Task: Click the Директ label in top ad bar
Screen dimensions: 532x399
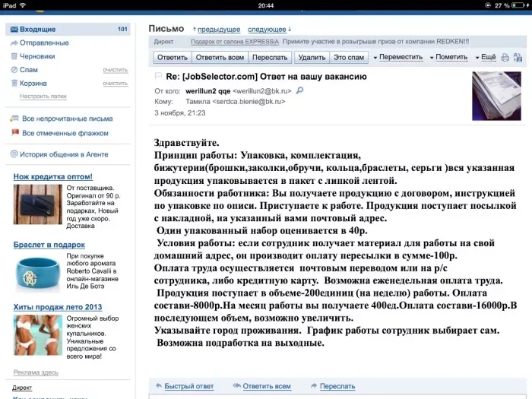Action: pyautogui.click(x=163, y=42)
